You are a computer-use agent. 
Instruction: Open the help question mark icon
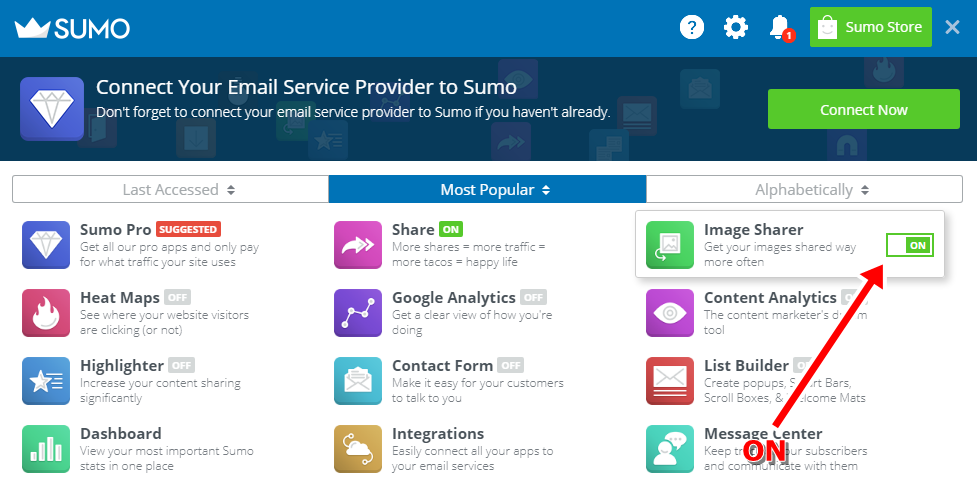coord(692,27)
